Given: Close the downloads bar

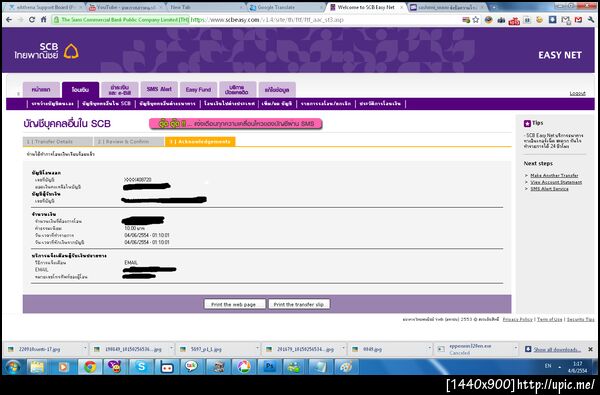Looking at the screenshot, I should click(x=590, y=349).
